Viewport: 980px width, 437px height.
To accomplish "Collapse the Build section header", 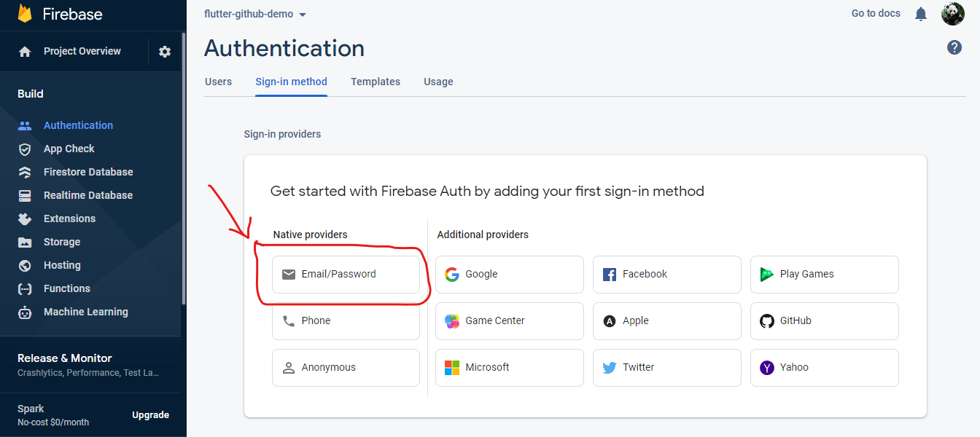I will point(31,94).
